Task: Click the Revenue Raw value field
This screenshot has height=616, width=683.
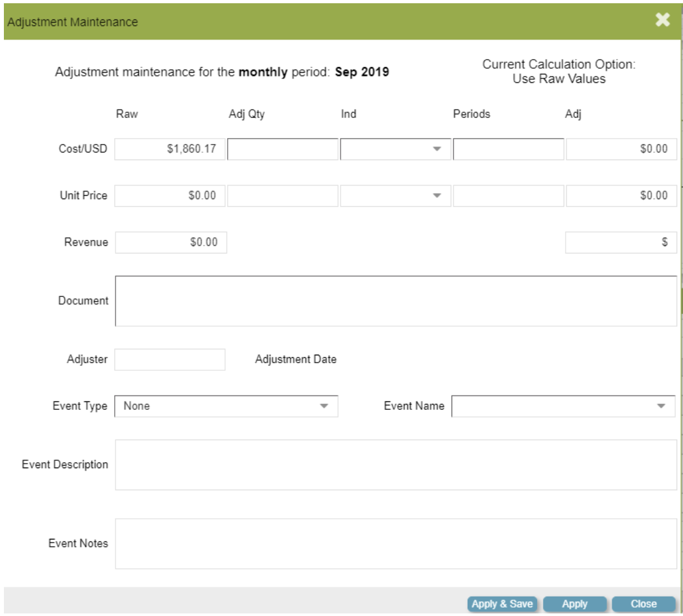Action: click(x=170, y=242)
